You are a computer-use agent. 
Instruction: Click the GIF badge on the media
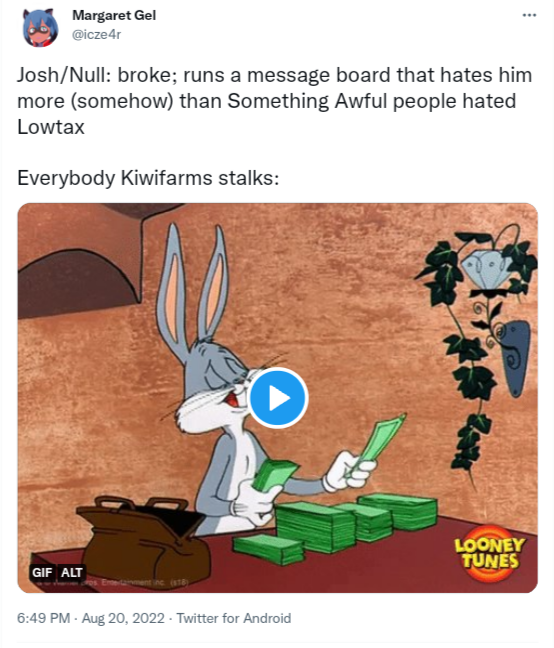point(42,572)
